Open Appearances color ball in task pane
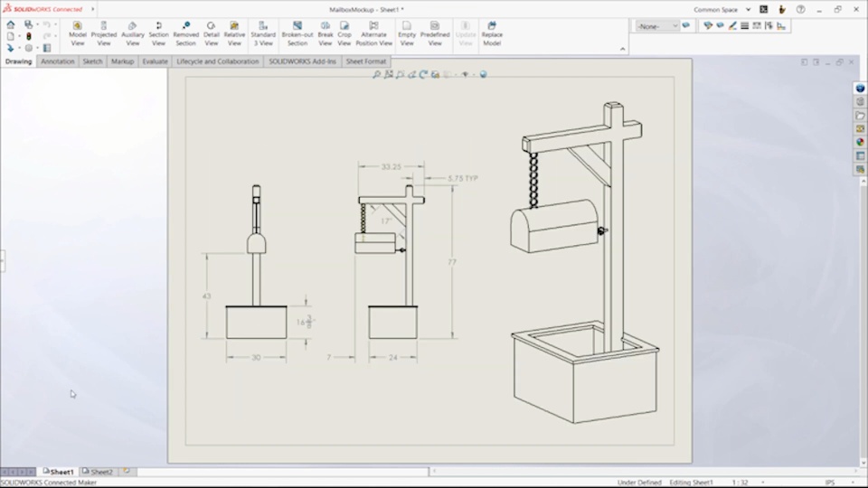 tap(860, 142)
